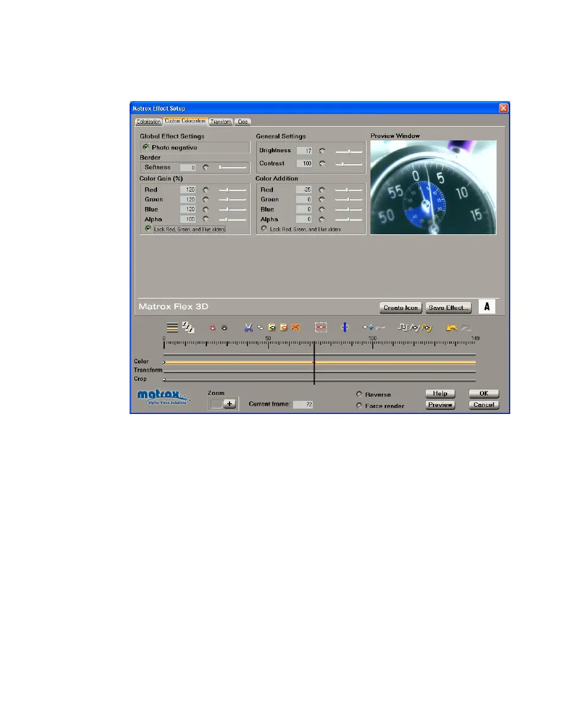Viewport: 578px width, 728px height.
Task: Enable the Force render option
Action: [x=359, y=406]
